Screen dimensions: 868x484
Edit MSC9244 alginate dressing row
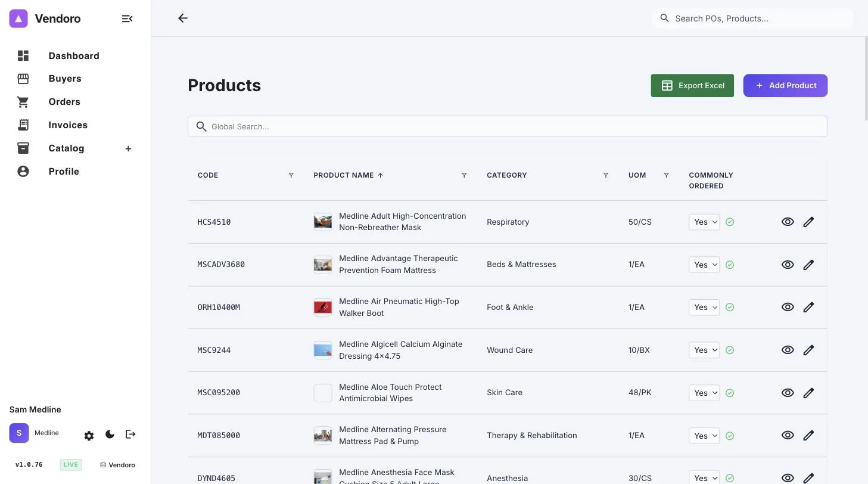(x=808, y=350)
